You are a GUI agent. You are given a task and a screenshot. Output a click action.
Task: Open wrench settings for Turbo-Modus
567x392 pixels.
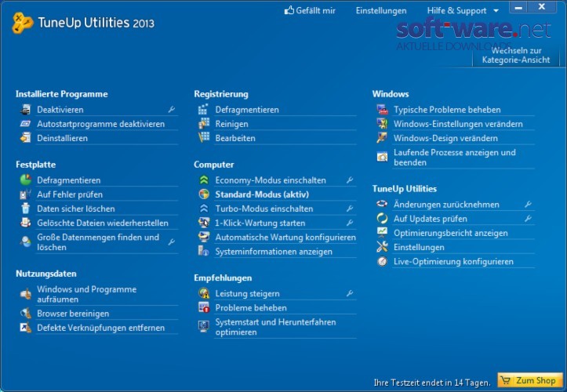point(350,209)
